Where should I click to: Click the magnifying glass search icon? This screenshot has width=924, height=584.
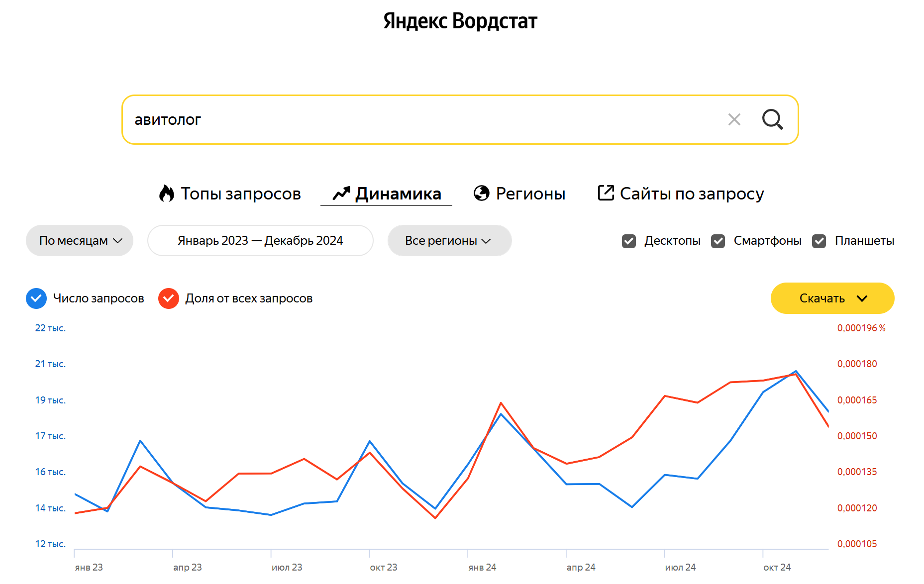[772, 119]
